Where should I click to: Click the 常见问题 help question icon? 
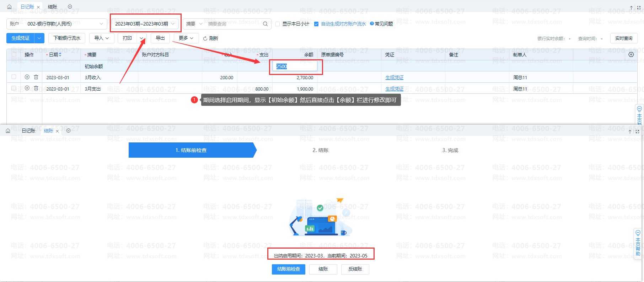[372, 24]
